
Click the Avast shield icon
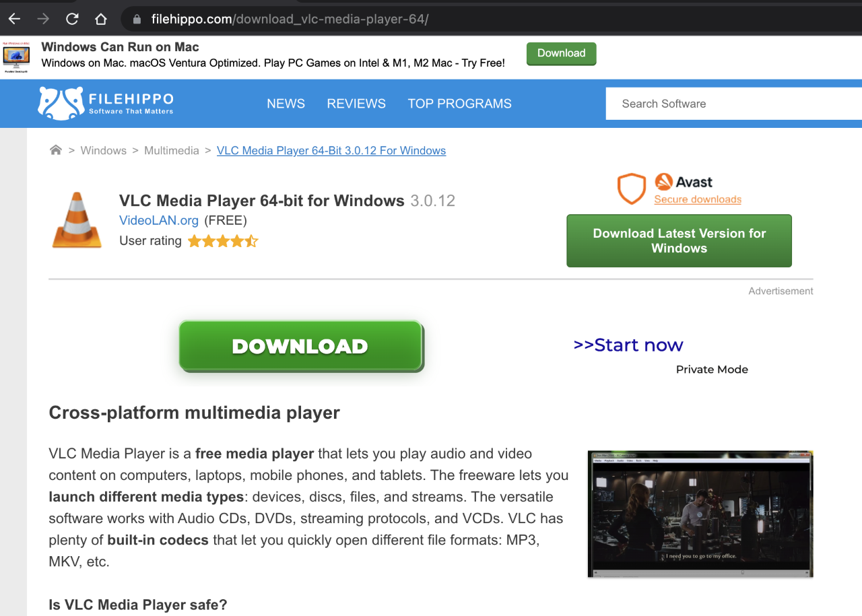click(x=632, y=189)
